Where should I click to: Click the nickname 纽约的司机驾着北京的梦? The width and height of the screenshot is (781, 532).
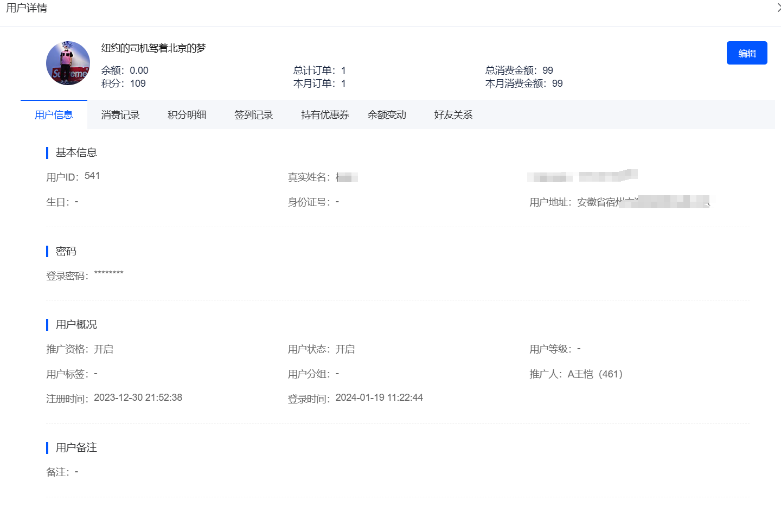coord(153,48)
